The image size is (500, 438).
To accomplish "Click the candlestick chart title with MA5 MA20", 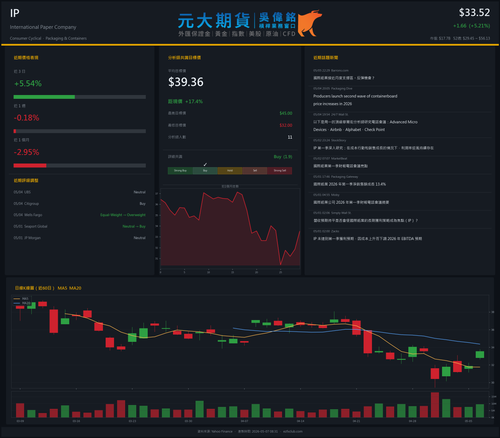I will pyautogui.click(x=48, y=288).
